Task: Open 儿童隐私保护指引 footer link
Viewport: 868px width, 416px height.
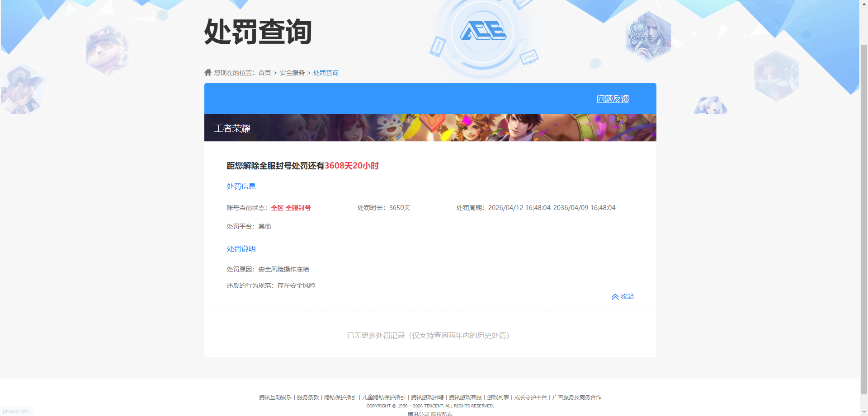Action: tap(384, 397)
